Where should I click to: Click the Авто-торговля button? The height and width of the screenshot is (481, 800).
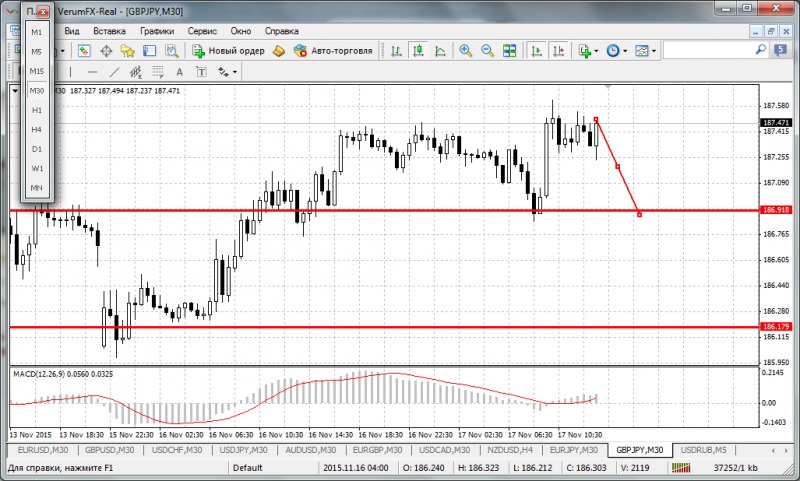point(333,51)
